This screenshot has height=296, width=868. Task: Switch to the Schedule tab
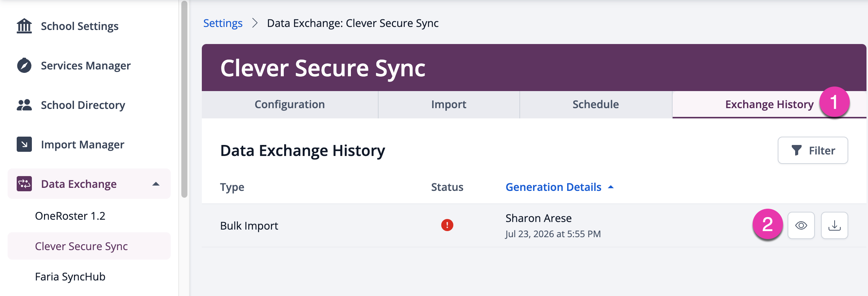click(x=596, y=104)
